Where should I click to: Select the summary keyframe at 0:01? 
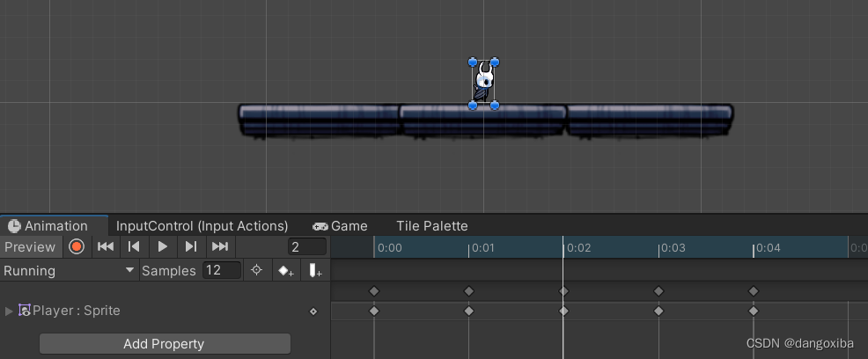click(469, 291)
